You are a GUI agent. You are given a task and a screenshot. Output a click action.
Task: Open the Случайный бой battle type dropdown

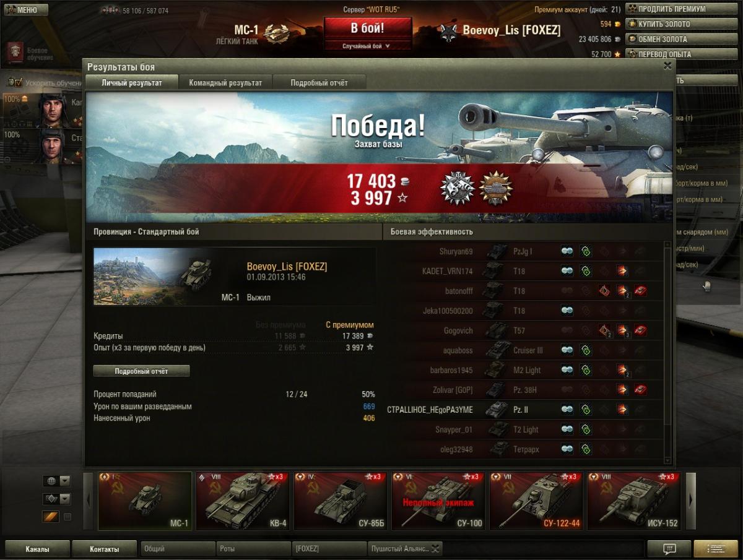click(x=368, y=46)
